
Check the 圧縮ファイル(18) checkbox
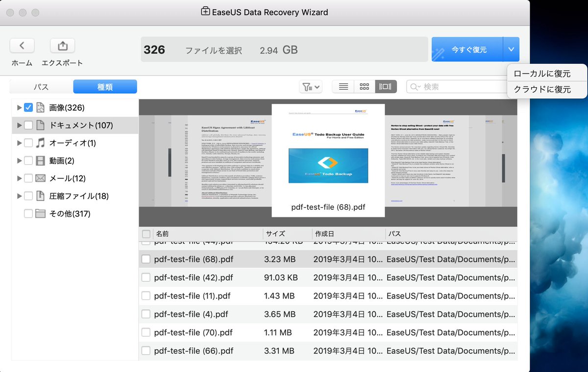tap(28, 196)
